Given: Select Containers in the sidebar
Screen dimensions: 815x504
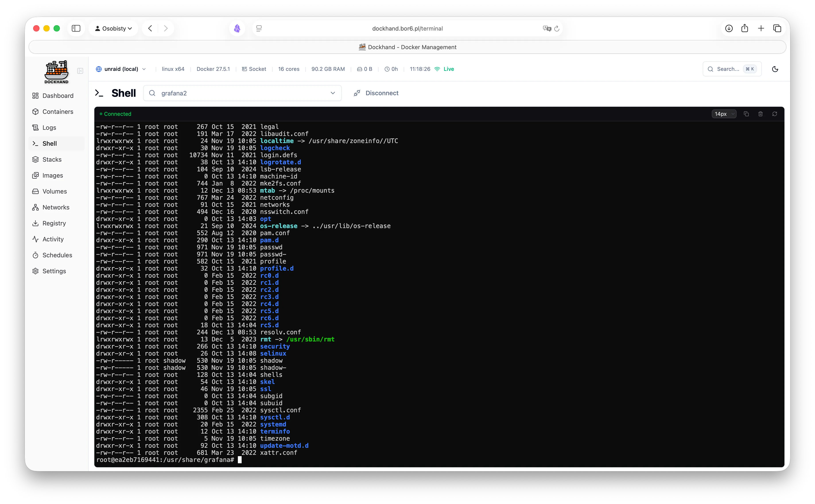Looking at the screenshot, I should tap(58, 112).
